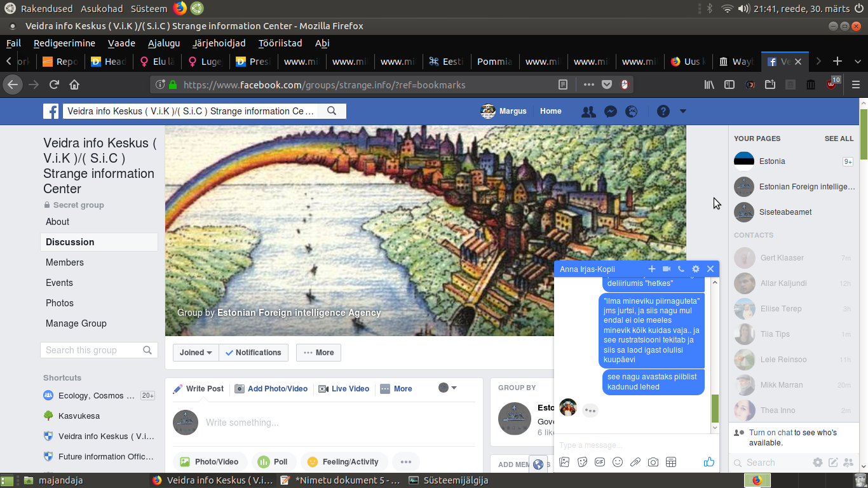Toggle reader view in address bar
Screen dimensions: 868x488
[563, 85]
